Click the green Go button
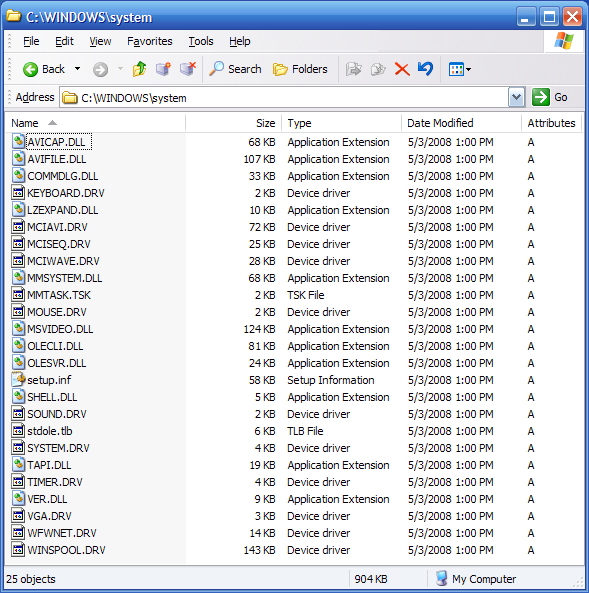 (x=550, y=98)
